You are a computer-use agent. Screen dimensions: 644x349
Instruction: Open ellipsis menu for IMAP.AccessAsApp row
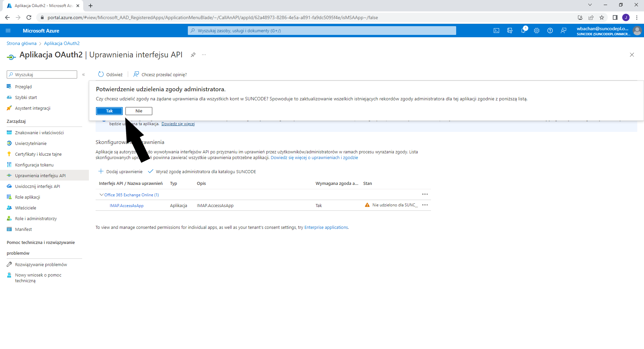tap(425, 205)
